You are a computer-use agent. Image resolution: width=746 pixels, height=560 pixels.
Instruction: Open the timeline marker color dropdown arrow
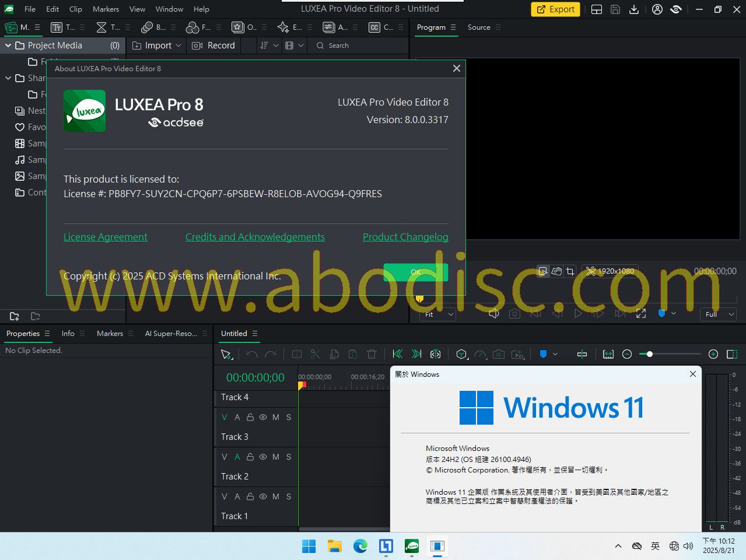pos(555,354)
